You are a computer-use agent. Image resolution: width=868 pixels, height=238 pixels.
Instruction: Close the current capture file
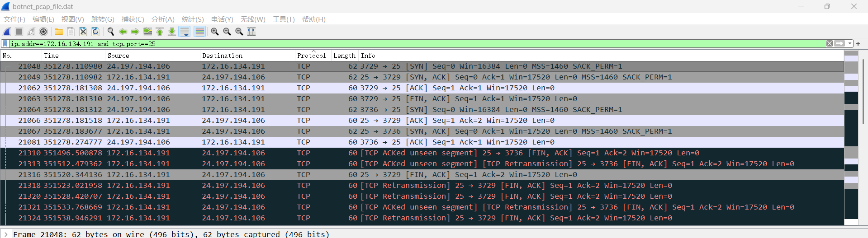tap(83, 32)
